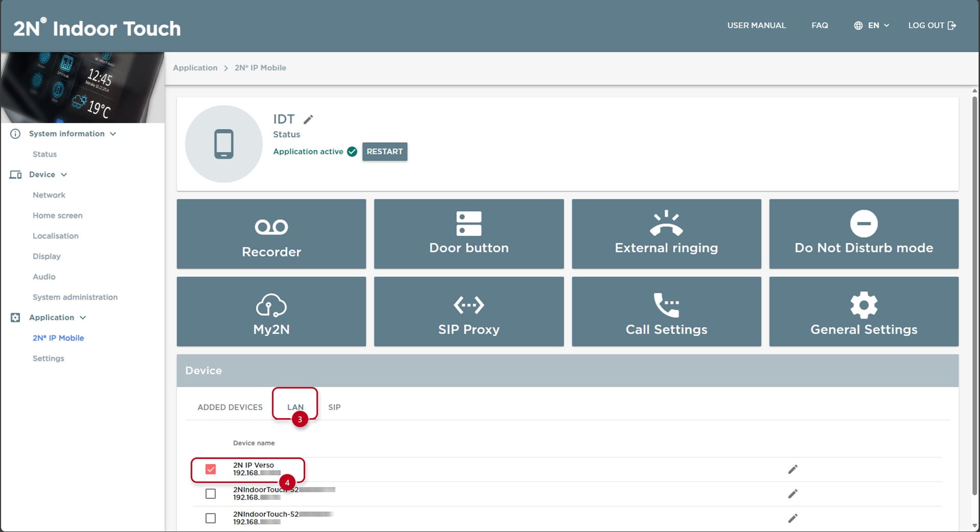The image size is (980, 532).
Task: Click the 2N Indoor Touch logo
Action: pyautogui.click(x=97, y=28)
